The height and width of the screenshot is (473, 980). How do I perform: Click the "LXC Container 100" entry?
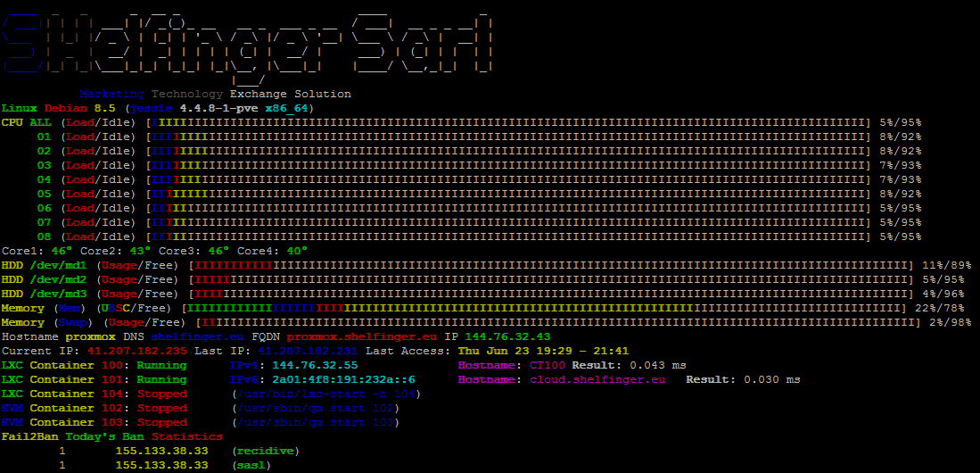click(62, 365)
